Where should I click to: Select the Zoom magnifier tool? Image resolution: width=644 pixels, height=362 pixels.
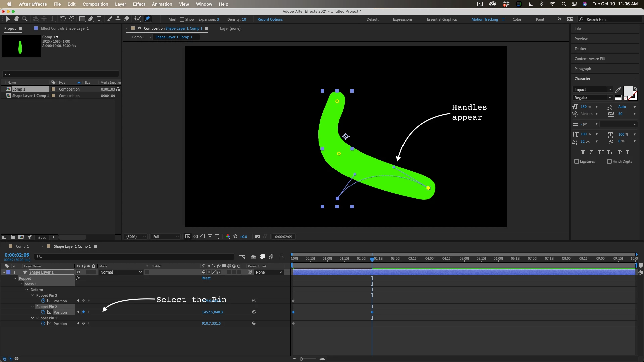(25, 19)
